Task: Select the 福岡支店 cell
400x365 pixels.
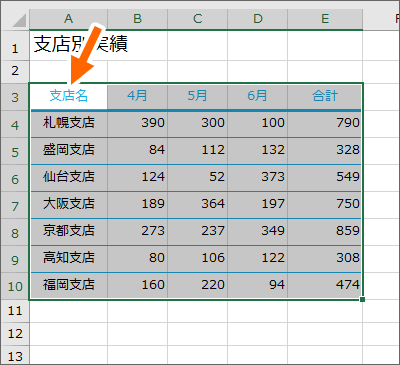Action: (68, 286)
